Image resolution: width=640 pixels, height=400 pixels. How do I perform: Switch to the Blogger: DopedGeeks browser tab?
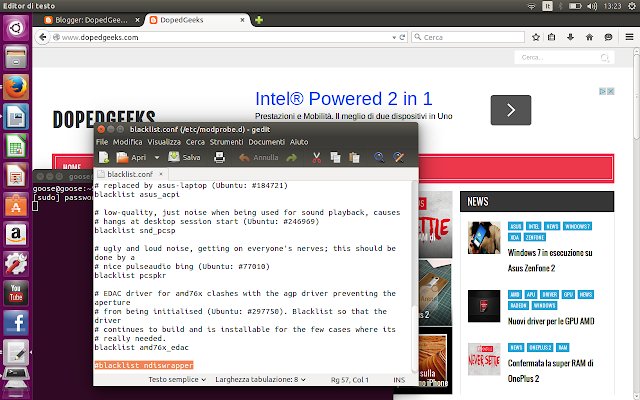pyautogui.click(x=91, y=20)
